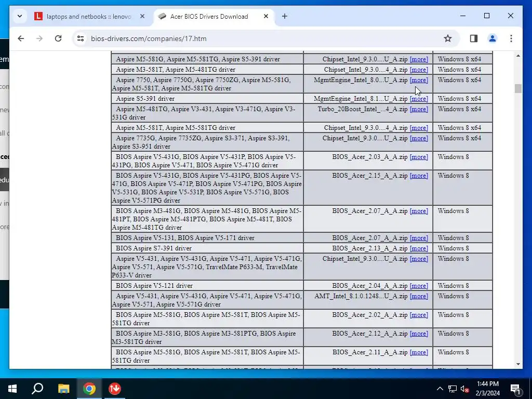Launch File Explorer from the taskbar
Image resolution: width=532 pixels, height=399 pixels.
pyautogui.click(x=63, y=389)
